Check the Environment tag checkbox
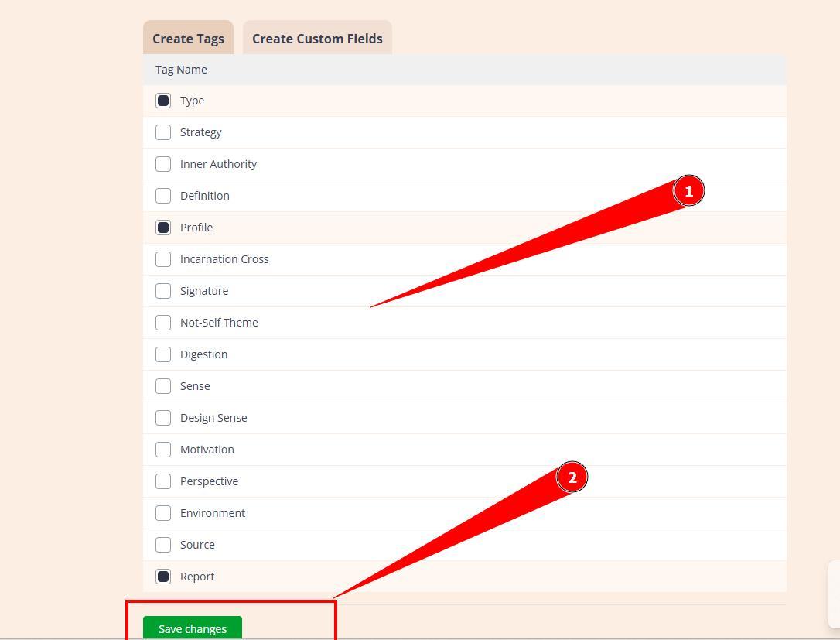The image size is (840, 640). click(163, 513)
